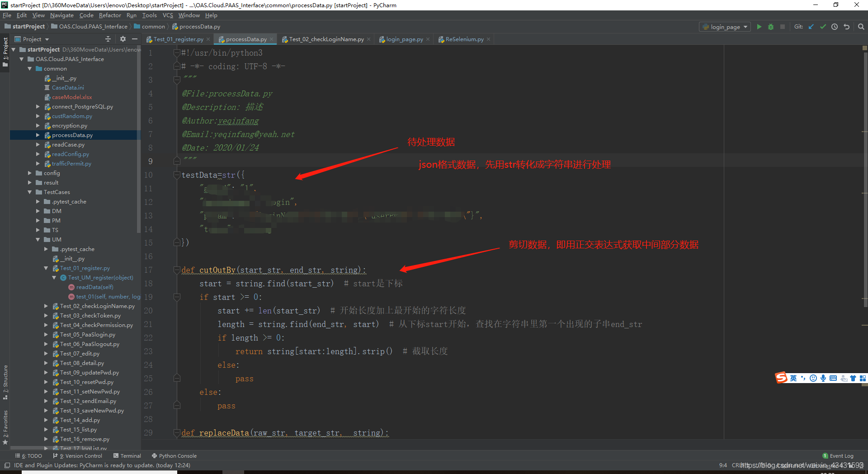Activate Sogou voice input microphone
This screenshot has height=474, width=868.
[x=823, y=378]
